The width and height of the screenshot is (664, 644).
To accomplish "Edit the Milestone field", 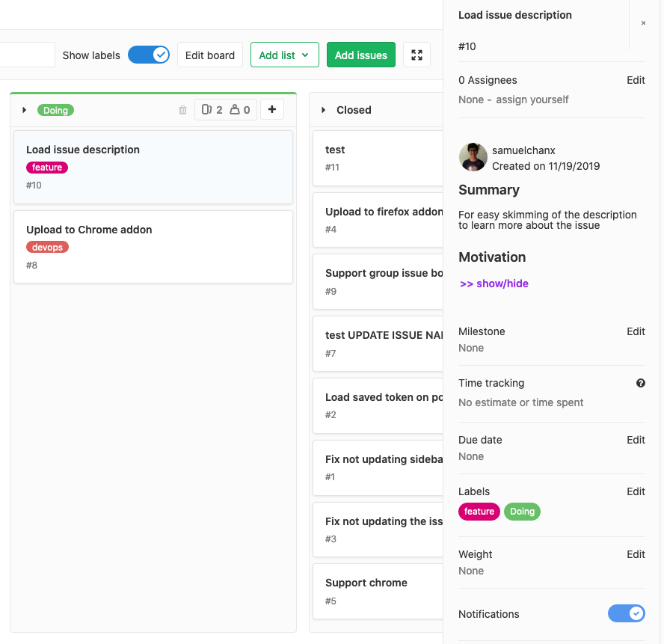I will pos(636,331).
